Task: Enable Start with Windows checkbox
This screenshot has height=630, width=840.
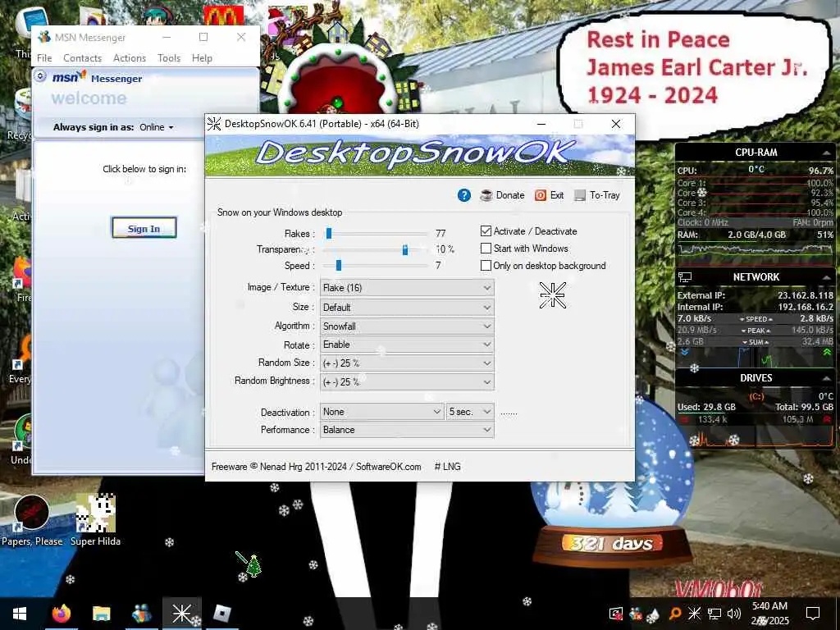Action: [486, 248]
